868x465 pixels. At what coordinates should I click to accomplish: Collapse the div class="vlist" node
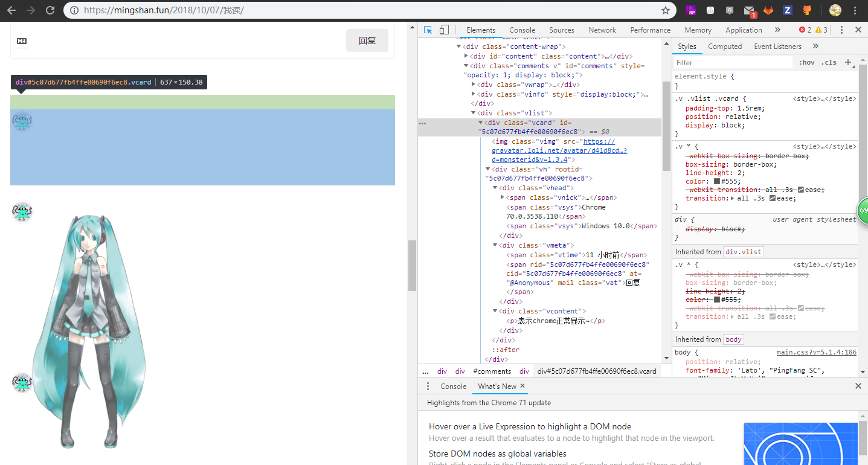473,113
